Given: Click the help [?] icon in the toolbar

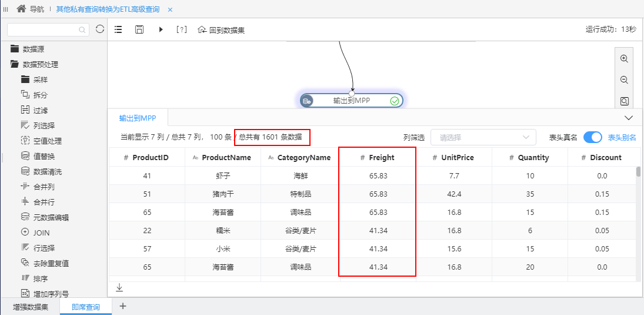Looking at the screenshot, I should pos(181,29).
